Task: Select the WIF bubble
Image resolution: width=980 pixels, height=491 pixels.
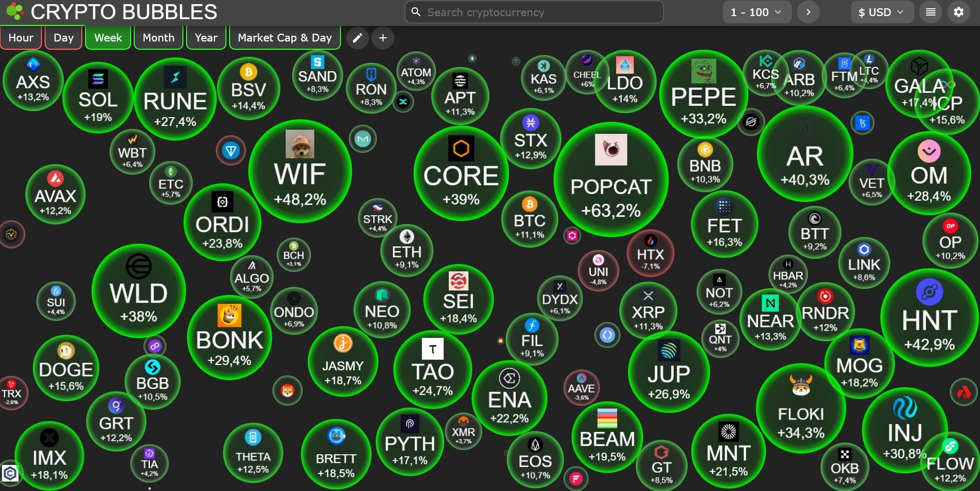Action: [x=300, y=171]
